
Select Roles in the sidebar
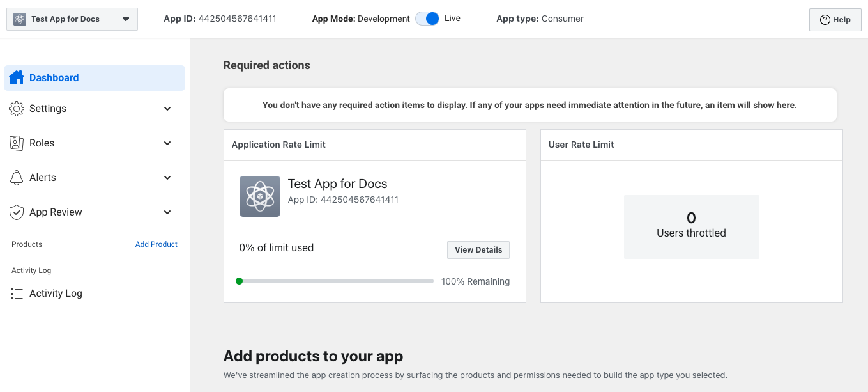tap(95, 143)
